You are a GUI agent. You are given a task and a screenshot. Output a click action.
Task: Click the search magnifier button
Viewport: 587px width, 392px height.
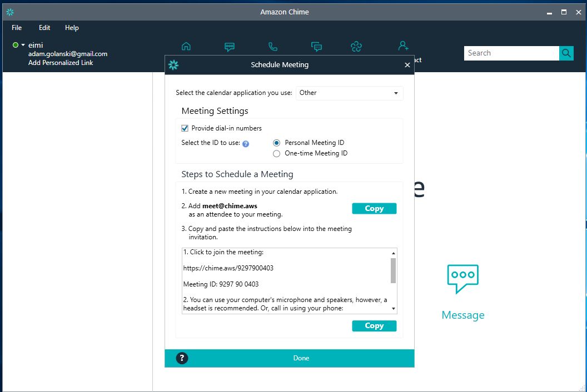tap(566, 53)
